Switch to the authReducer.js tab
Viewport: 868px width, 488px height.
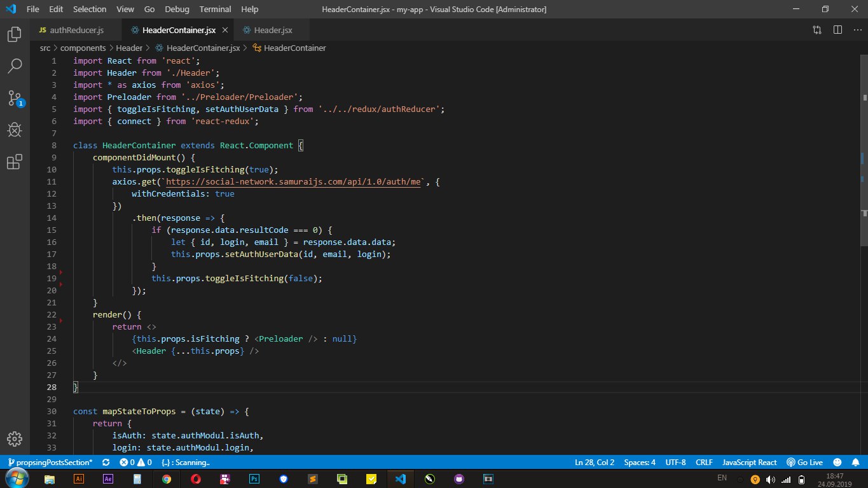(71, 30)
